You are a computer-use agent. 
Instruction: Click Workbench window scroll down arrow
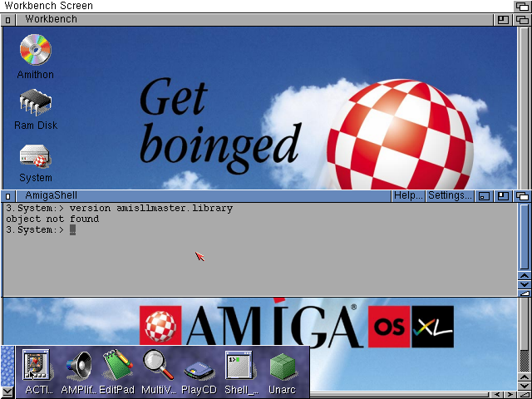pyautogui.click(x=525, y=386)
